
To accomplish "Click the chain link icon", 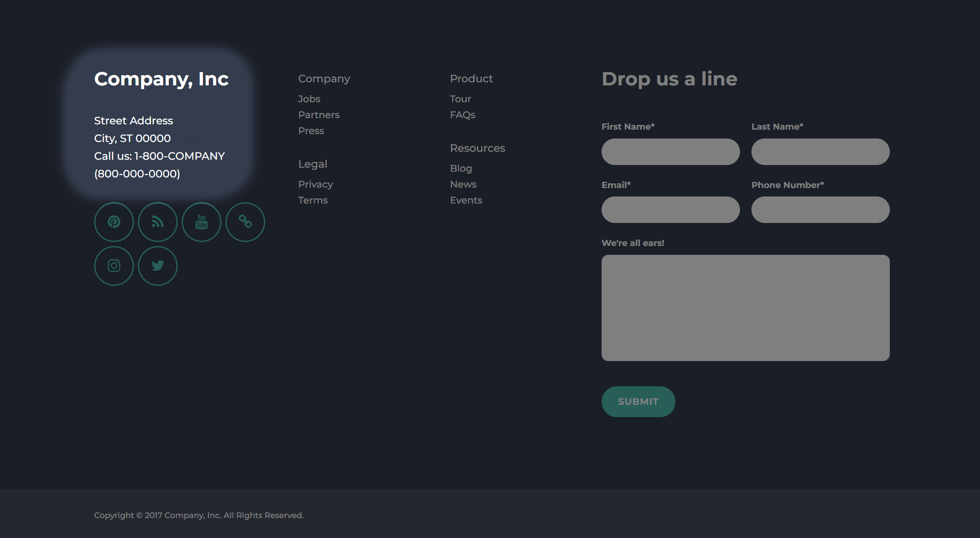I will coord(245,222).
